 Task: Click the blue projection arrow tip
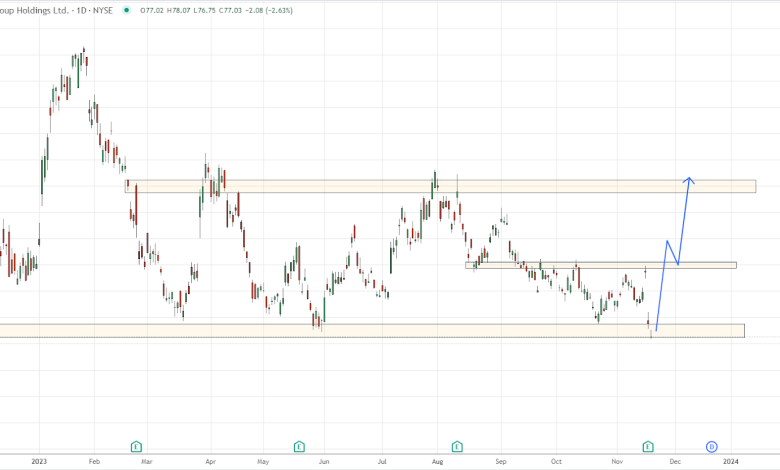pyautogui.click(x=688, y=179)
